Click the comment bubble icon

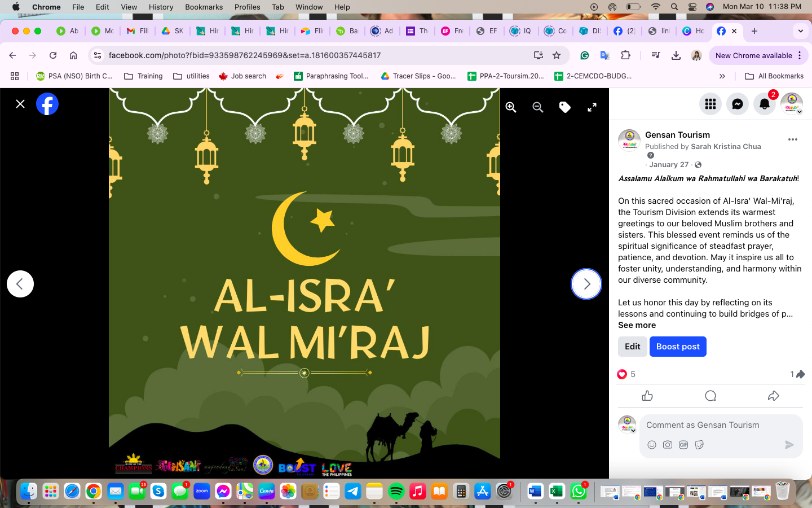tap(710, 396)
